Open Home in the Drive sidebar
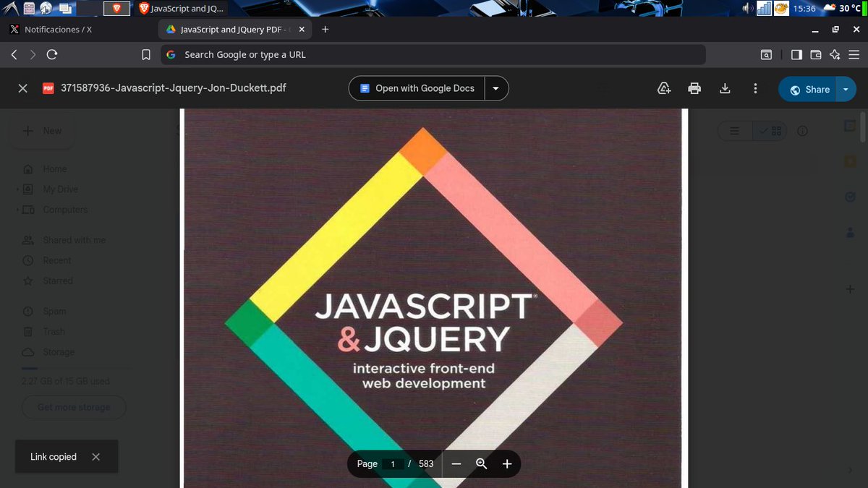Image resolution: width=868 pixels, height=488 pixels. pos(54,169)
